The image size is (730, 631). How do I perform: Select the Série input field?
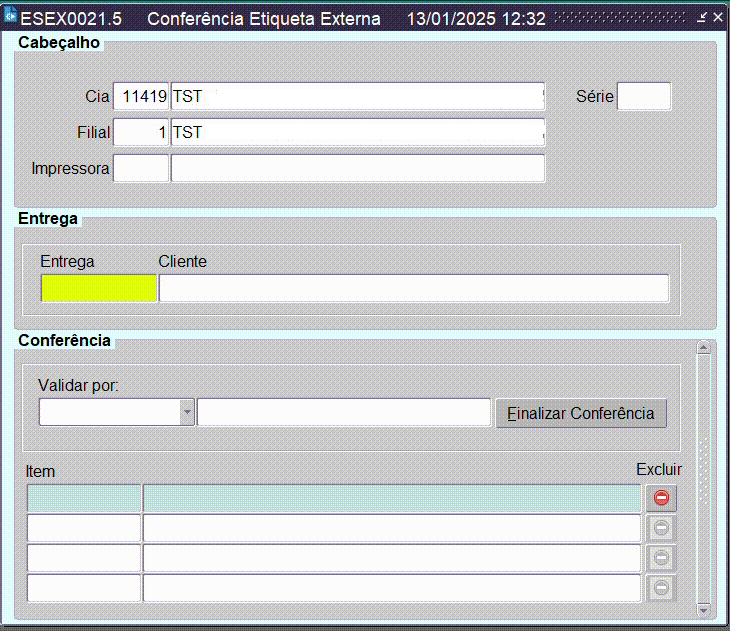[644, 96]
